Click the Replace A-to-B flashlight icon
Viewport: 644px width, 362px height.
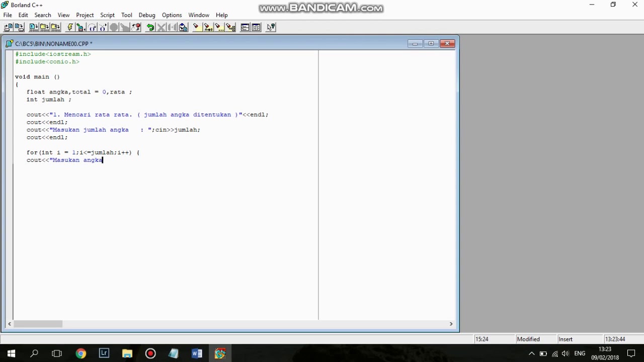(208, 27)
